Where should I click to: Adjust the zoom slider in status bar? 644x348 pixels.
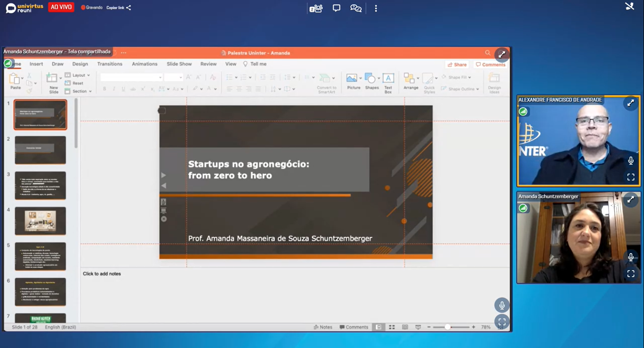click(448, 327)
